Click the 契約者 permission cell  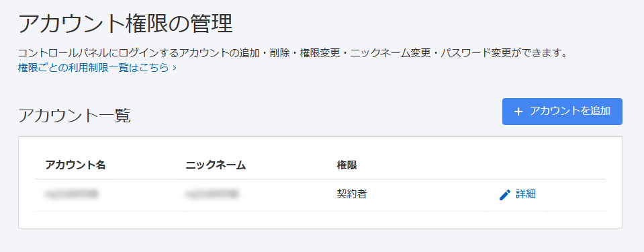coord(352,194)
